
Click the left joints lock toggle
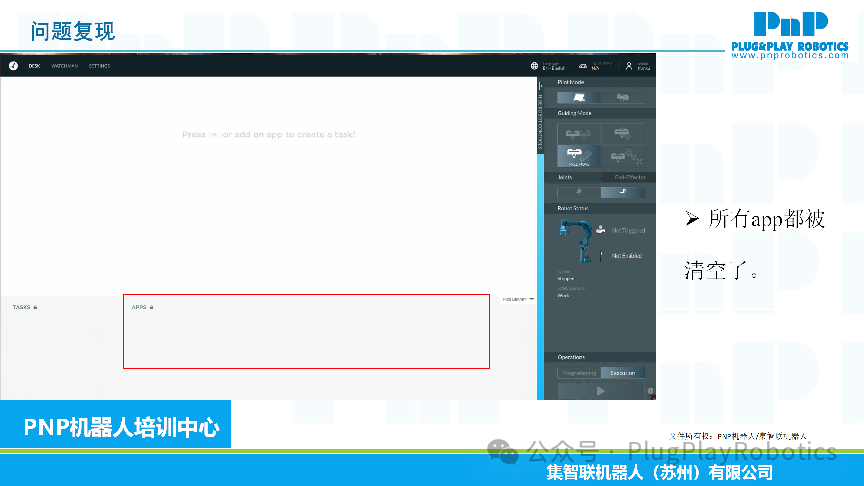[579, 192]
